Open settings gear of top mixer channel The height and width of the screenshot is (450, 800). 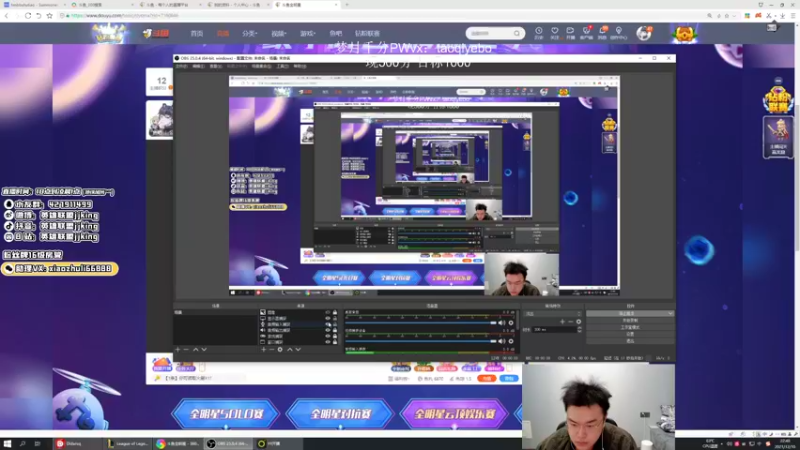click(x=511, y=323)
